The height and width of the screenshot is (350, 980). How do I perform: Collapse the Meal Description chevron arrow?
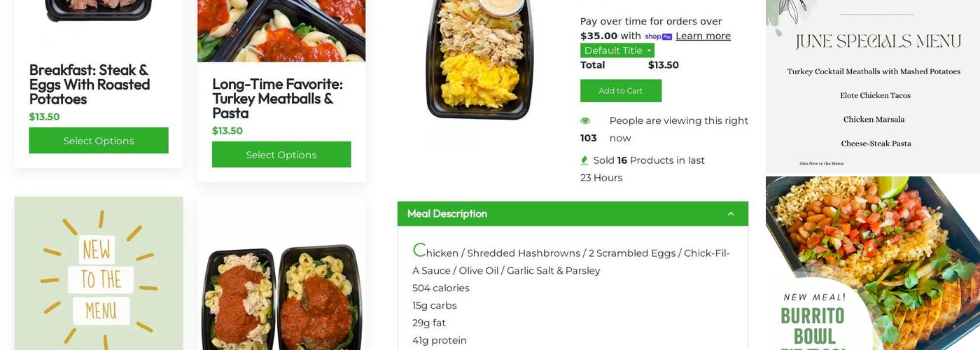pos(731,214)
